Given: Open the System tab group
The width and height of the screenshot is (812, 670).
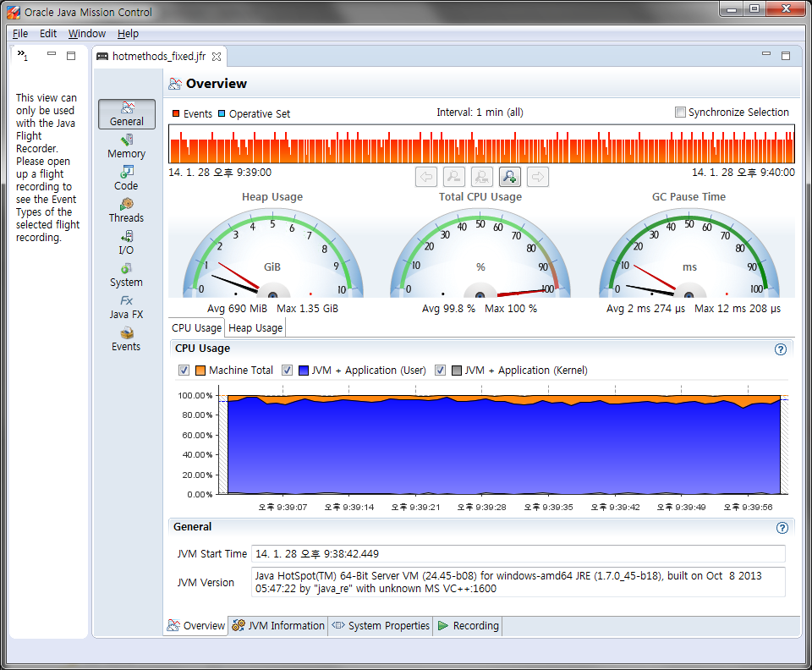Looking at the screenshot, I should 126,275.
